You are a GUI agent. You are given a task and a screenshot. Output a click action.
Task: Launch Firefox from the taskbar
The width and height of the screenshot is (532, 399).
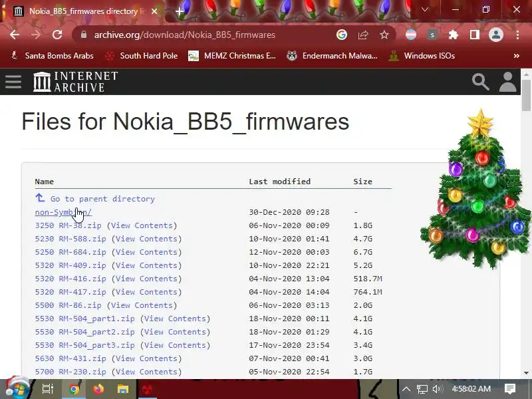point(98,389)
